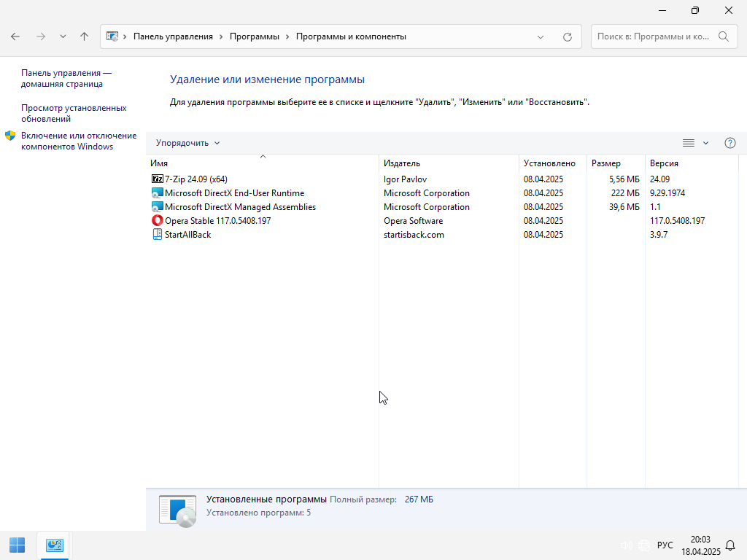Sort list by Размер column

pos(605,163)
